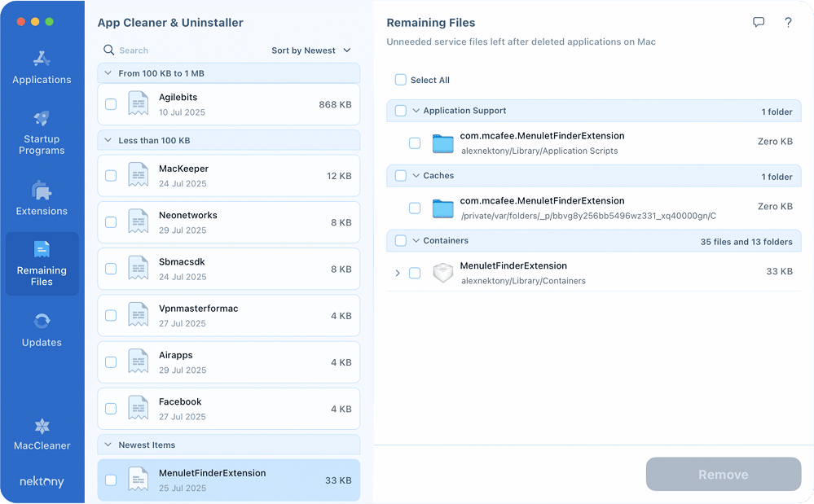This screenshot has height=504, width=814.
Task: Select the Neonetworks 29 Jul 2025 row
Action: [228, 222]
